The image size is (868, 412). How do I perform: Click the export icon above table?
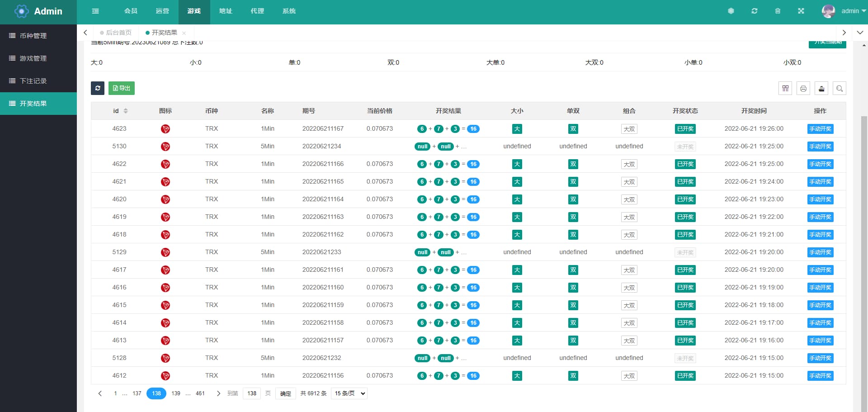821,89
